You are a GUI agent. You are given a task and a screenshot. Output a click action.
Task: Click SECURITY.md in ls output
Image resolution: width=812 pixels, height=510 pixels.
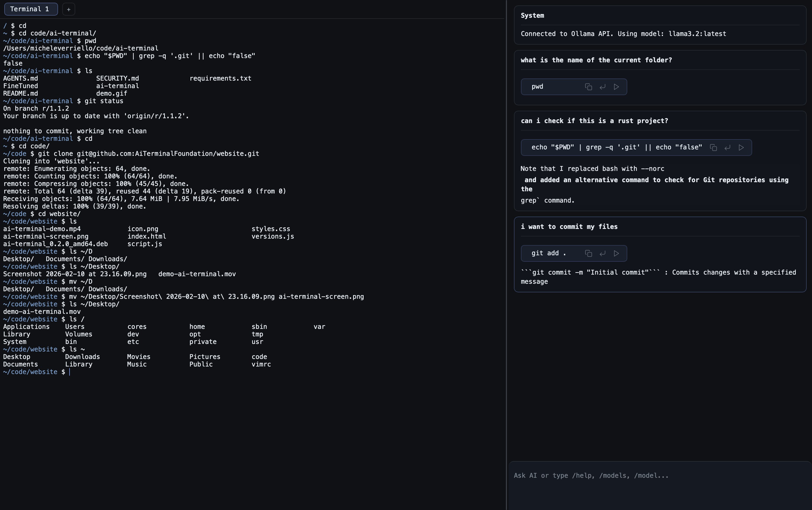117,78
